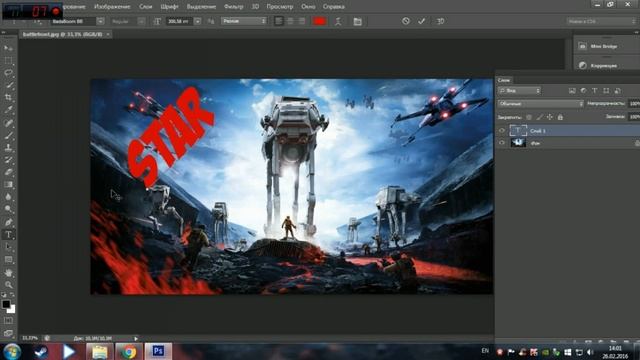
Task: Open the font style dropdown
Action: (x=141, y=21)
